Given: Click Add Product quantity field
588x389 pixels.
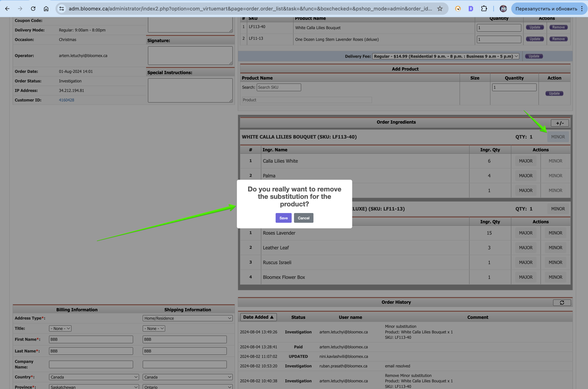Looking at the screenshot, I should tap(514, 87).
